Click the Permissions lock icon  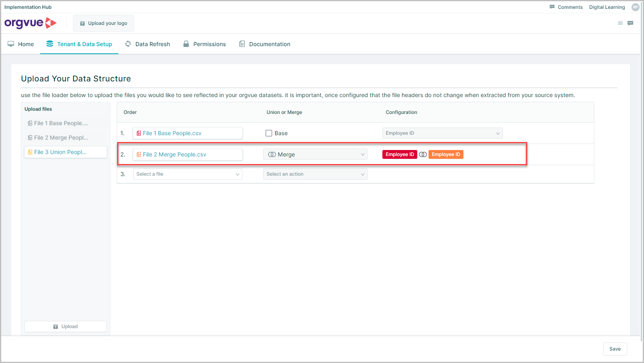click(x=186, y=44)
